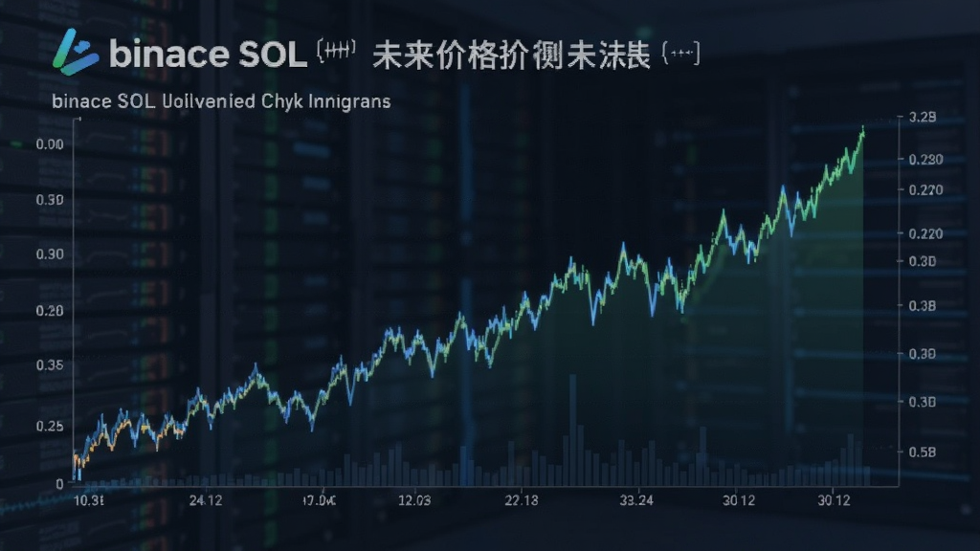
Task: Click the left axis label "0.25"
Action: point(50,426)
